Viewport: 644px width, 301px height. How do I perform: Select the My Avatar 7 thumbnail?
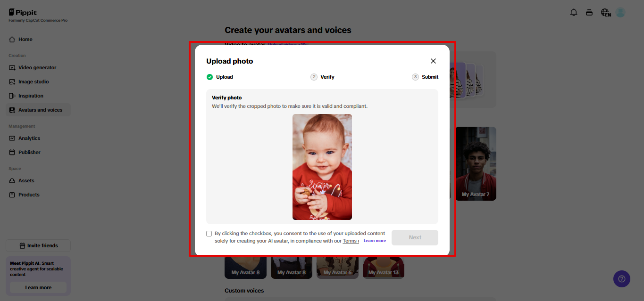click(476, 163)
